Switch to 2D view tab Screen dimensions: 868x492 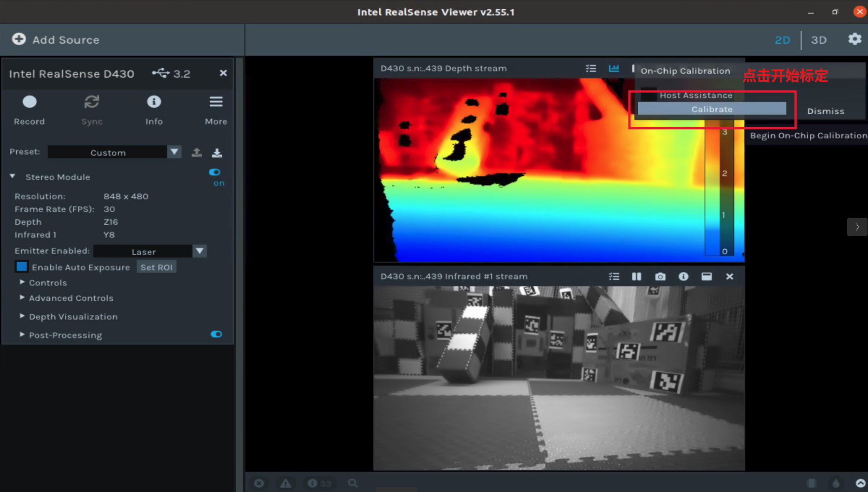(x=782, y=40)
